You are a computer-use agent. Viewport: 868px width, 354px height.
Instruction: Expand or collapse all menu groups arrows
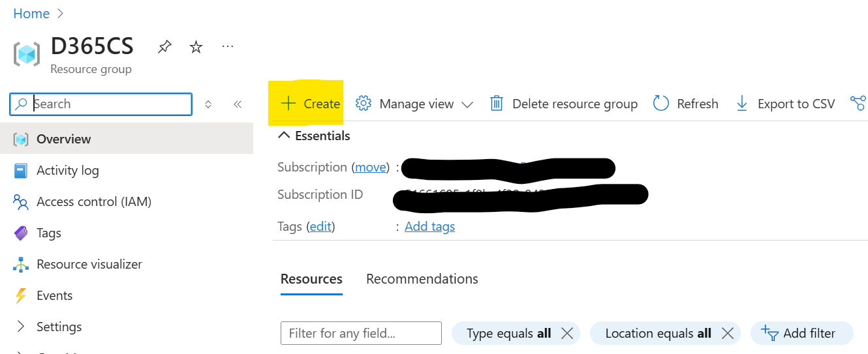tap(208, 104)
